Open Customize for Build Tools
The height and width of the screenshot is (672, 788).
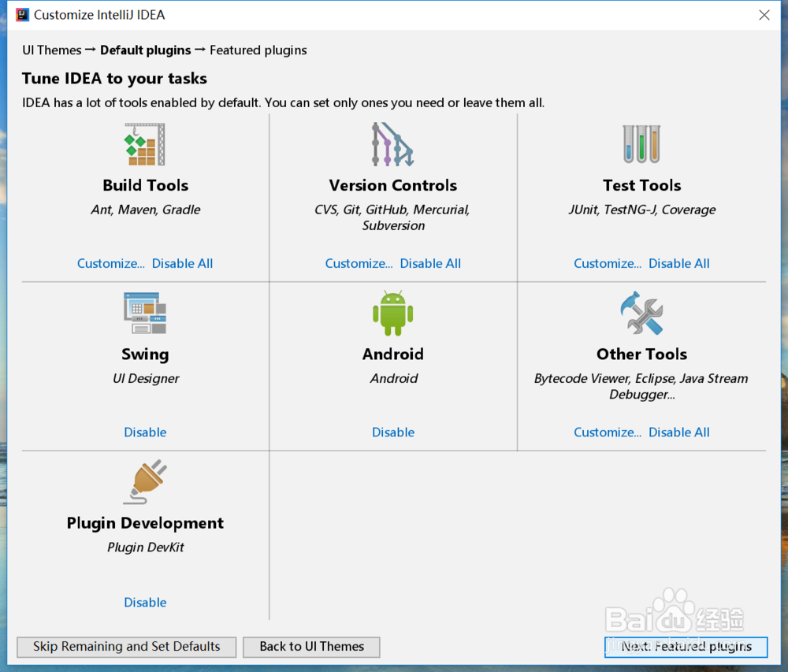point(110,263)
